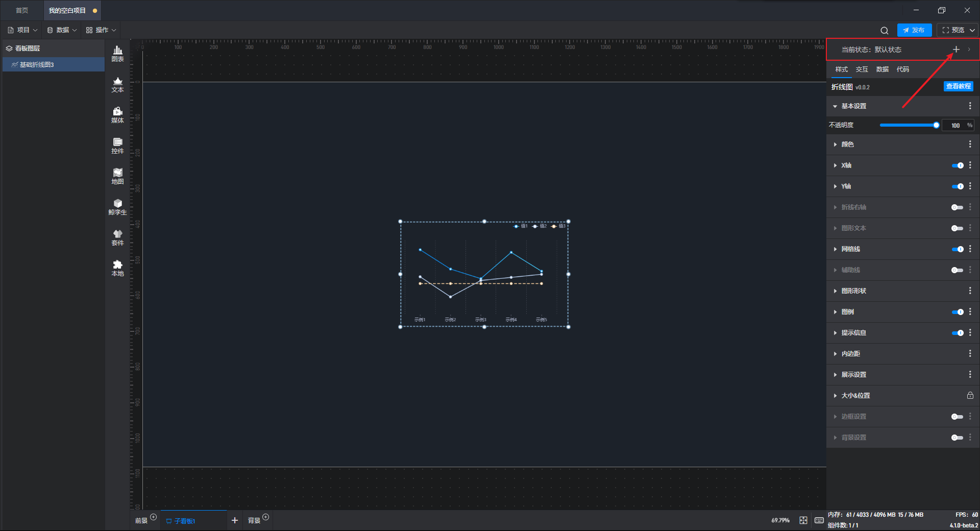This screenshot has height=531, width=980.
Task: Switch to the 代码 tab
Action: click(903, 69)
